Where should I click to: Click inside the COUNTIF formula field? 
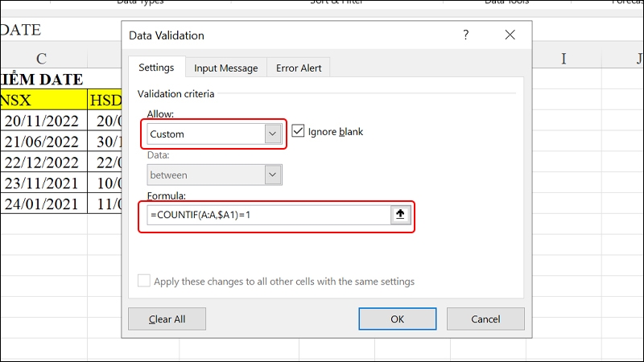[x=269, y=215]
